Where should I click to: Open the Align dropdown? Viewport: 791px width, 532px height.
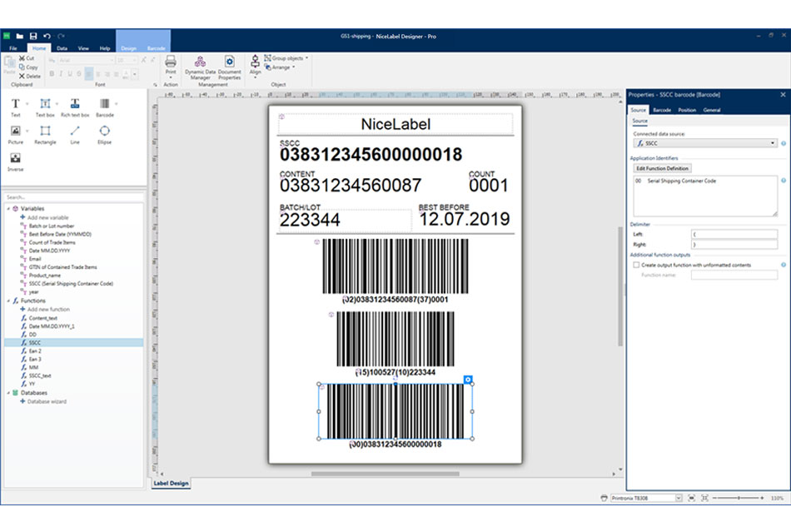(x=256, y=67)
